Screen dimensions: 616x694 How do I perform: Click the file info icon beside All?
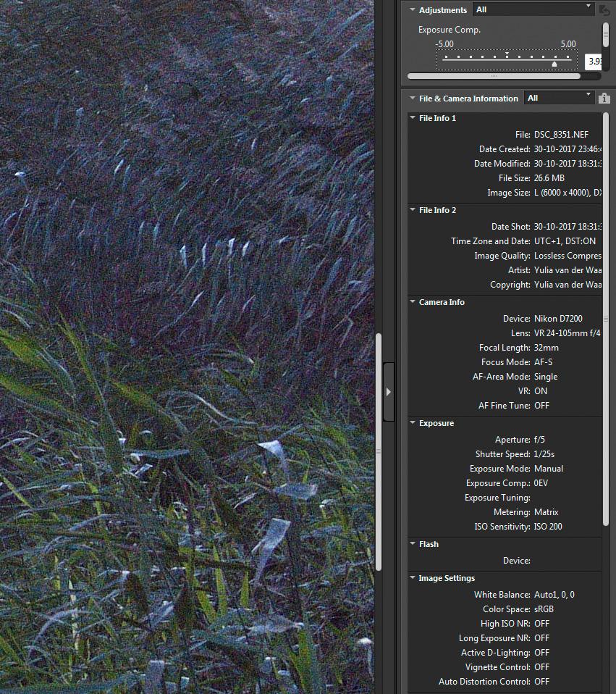tap(604, 99)
